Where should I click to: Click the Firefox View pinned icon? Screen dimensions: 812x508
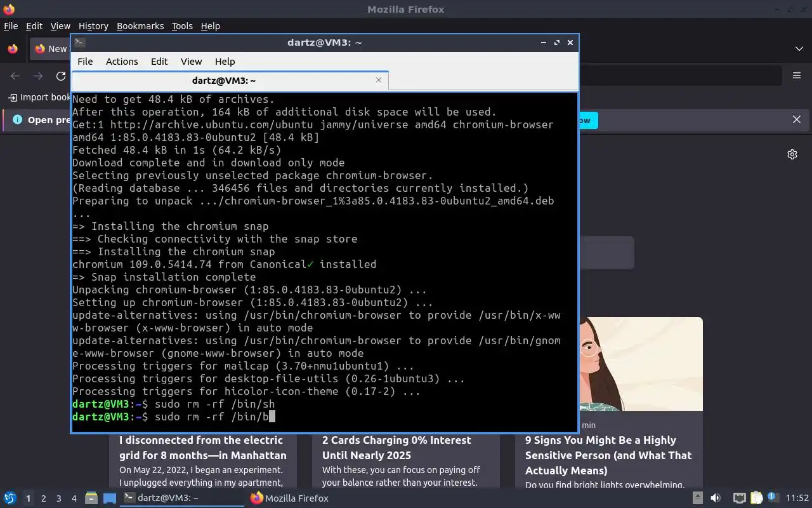tap(13, 49)
